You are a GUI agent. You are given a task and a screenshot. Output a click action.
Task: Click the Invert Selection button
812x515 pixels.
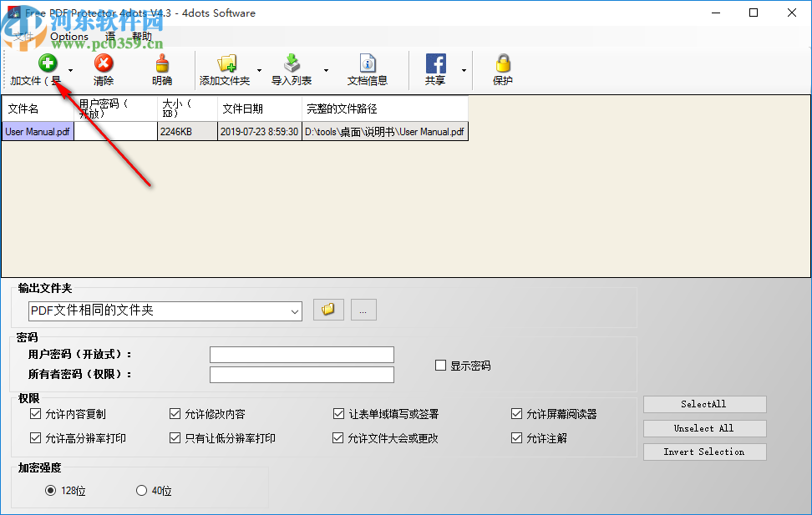(704, 452)
